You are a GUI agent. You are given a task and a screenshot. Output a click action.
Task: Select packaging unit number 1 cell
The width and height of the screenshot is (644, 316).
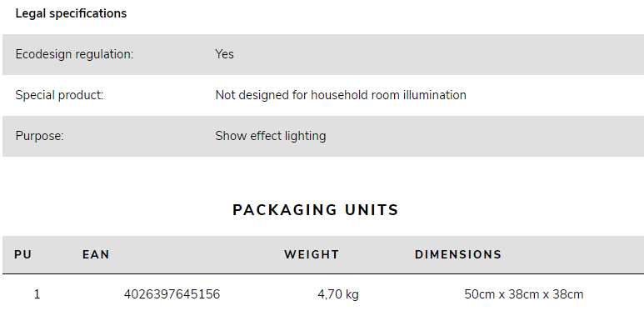pos(37,294)
